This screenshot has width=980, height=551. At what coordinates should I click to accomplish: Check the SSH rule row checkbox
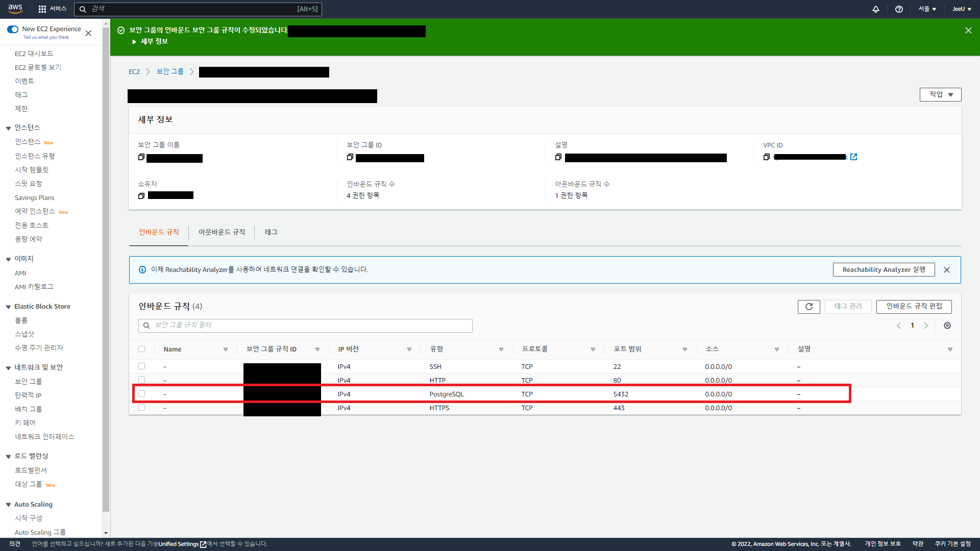point(142,366)
